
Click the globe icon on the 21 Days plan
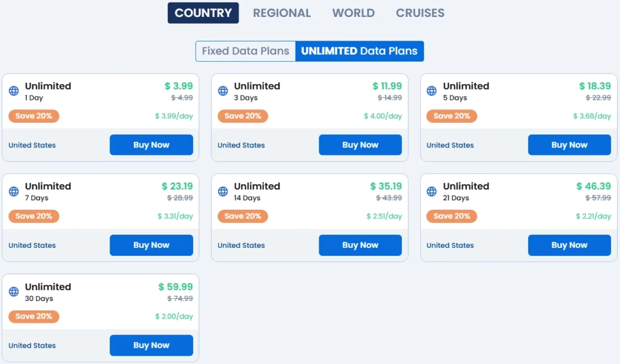(431, 191)
